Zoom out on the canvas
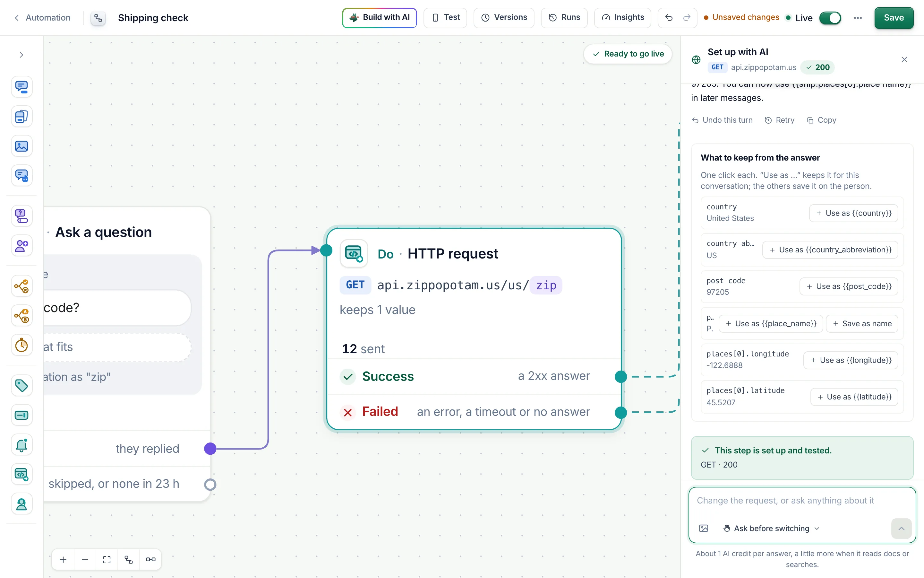 85,560
